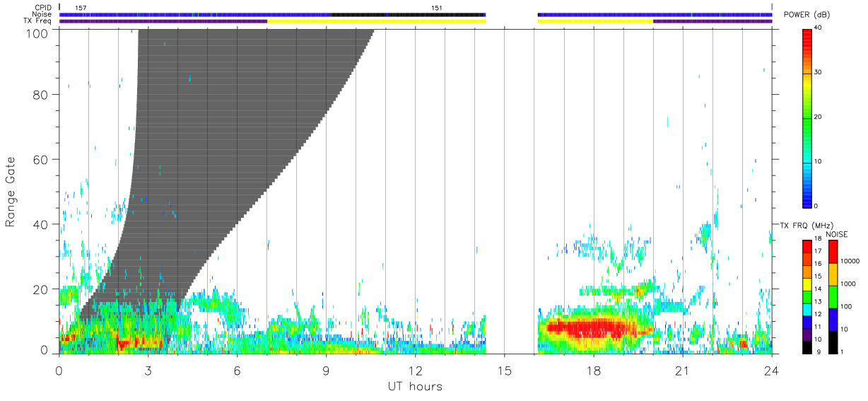Viewport: 868px width, 401px height.
Task: Click NOISE scale tick label '10000'
Action: [x=851, y=262]
